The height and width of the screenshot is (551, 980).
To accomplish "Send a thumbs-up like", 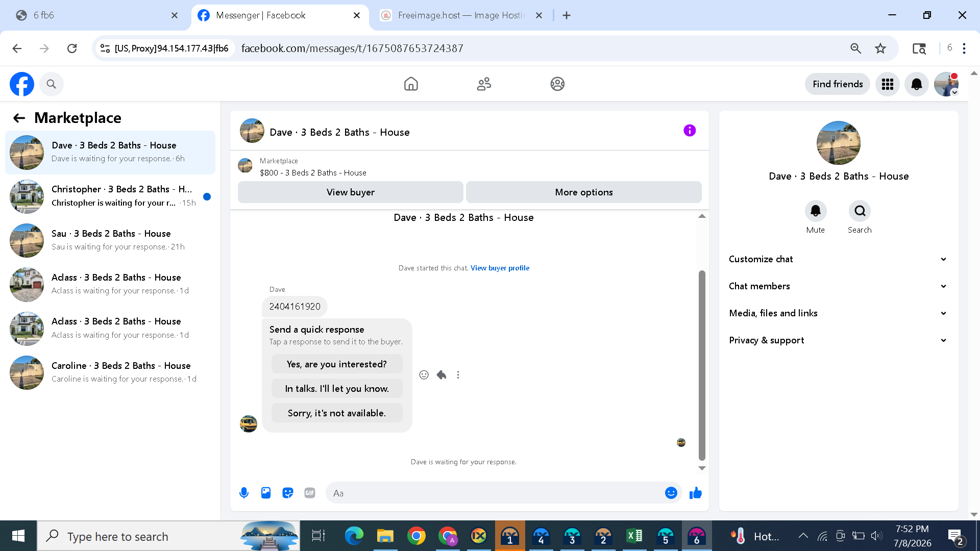I will coord(696,493).
